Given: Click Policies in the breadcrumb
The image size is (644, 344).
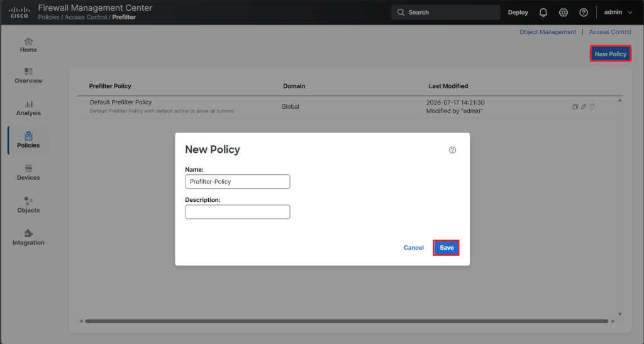Looking at the screenshot, I should [x=48, y=17].
